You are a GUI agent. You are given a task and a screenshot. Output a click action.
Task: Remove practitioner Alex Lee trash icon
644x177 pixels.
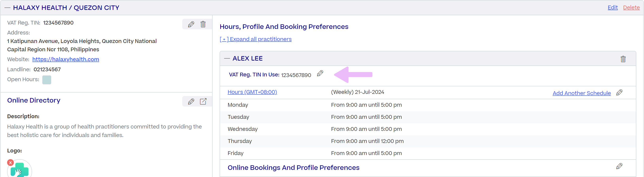coord(623,59)
